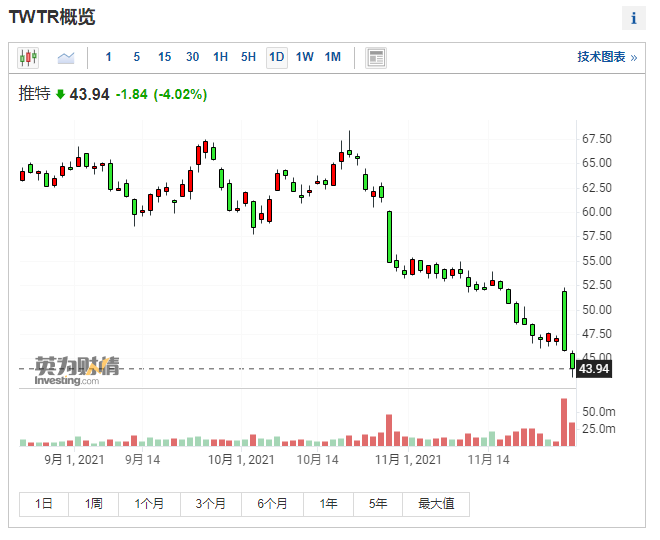Image resolution: width=660 pixels, height=540 pixels.
Task: Click the 9月 1, 2021 date label
Action: [x=75, y=459]
